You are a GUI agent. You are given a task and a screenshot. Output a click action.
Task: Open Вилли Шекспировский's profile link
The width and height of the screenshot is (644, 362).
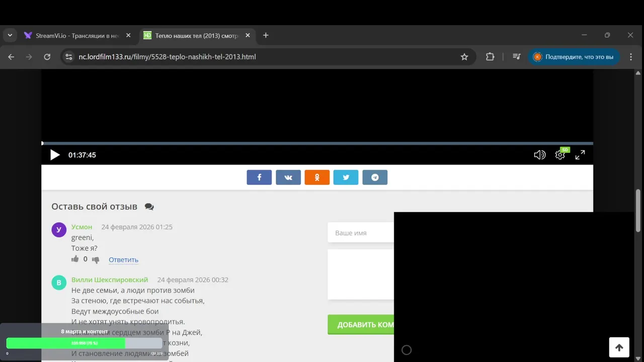tap(110, 280)
